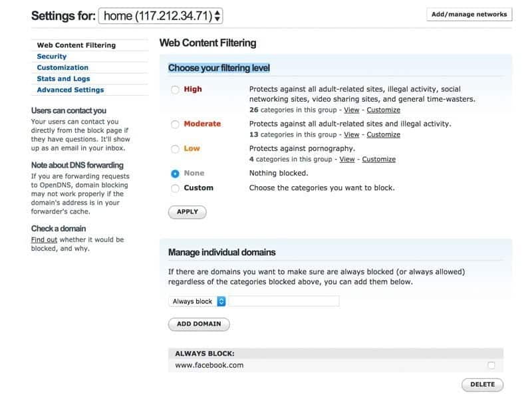Open the network selector dropdown for home
Screen dimensions: 532x399
click(x=161, y=16)
